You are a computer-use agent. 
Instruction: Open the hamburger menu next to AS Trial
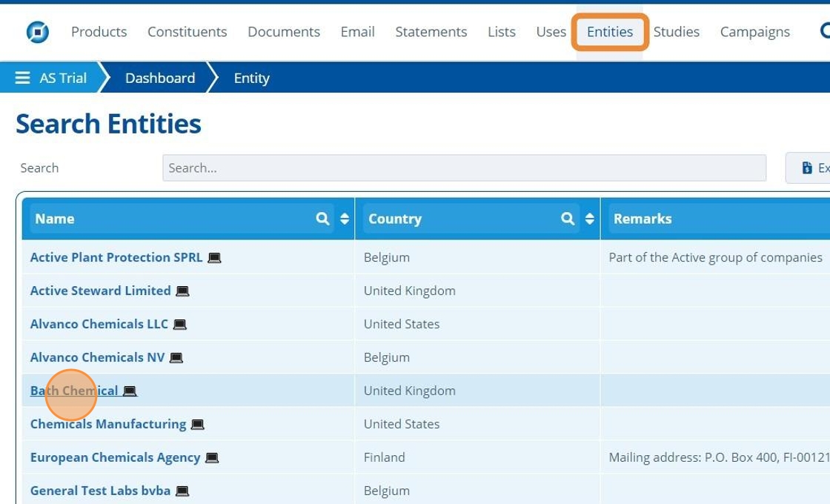coord(22,78)
